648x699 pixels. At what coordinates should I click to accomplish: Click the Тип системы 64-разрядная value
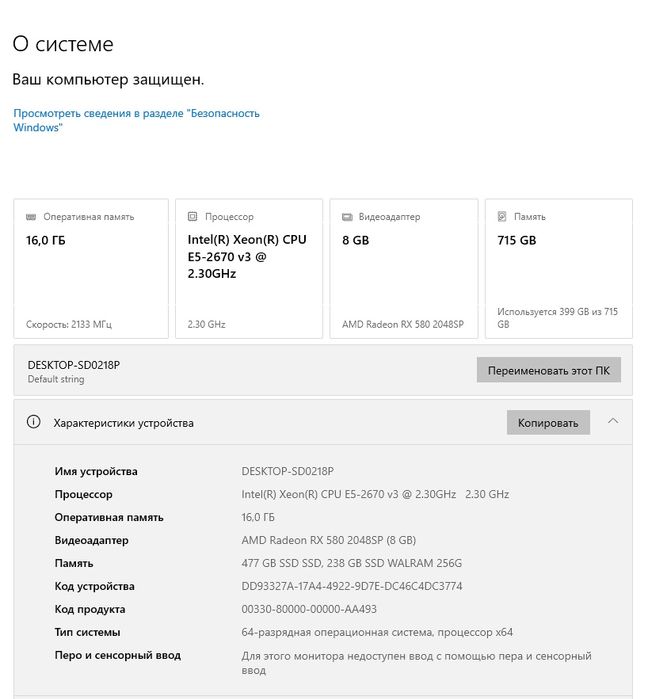(x=377, y=633)
